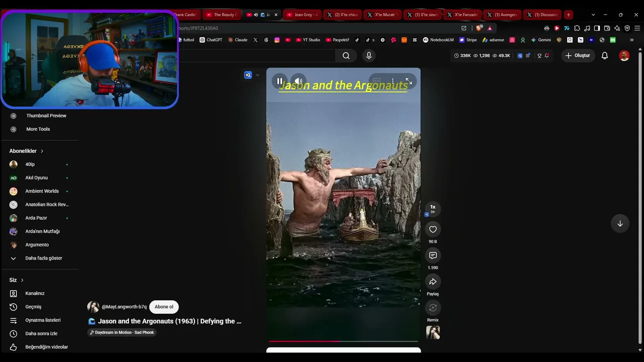Click the address bar URL field

[317, 28]
